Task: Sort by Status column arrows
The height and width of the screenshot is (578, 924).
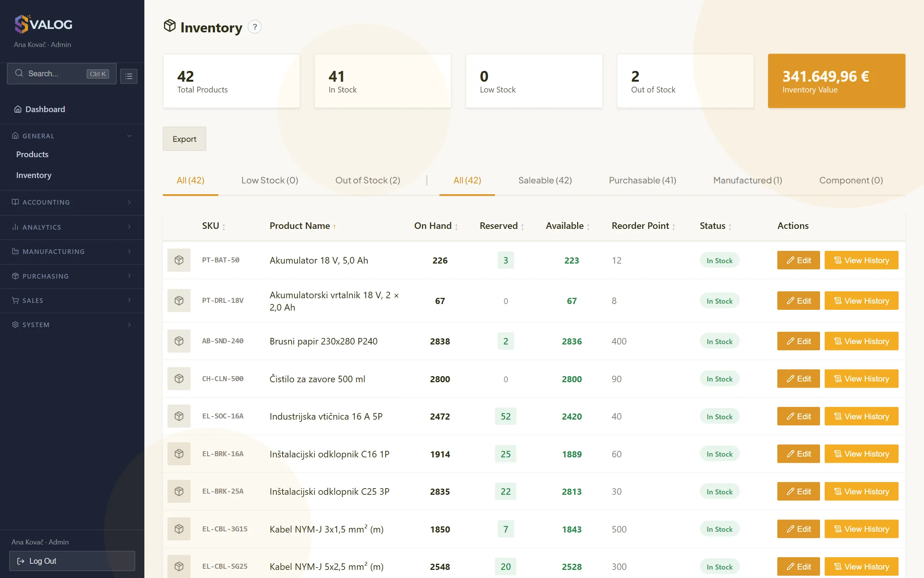Action: (730, 227)
